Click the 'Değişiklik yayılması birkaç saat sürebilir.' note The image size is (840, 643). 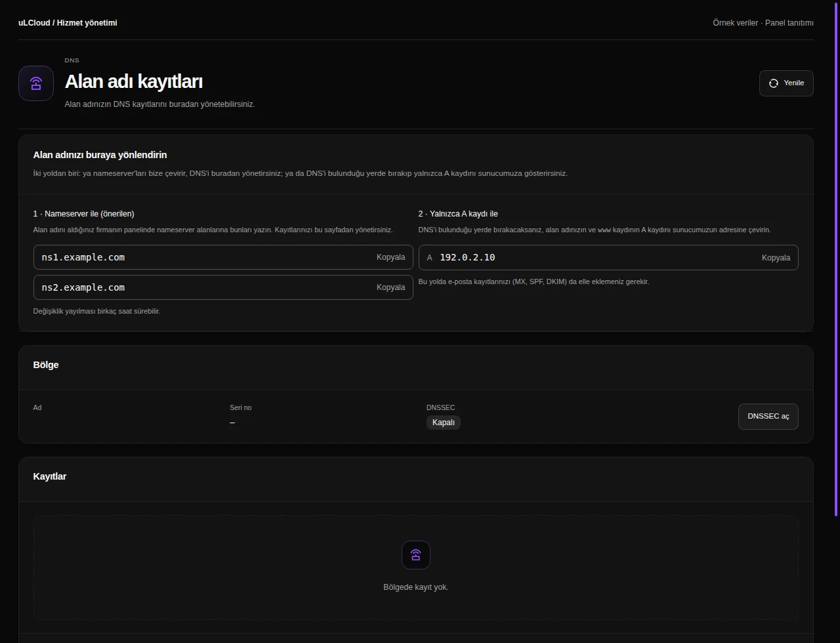tap(96, 311)
